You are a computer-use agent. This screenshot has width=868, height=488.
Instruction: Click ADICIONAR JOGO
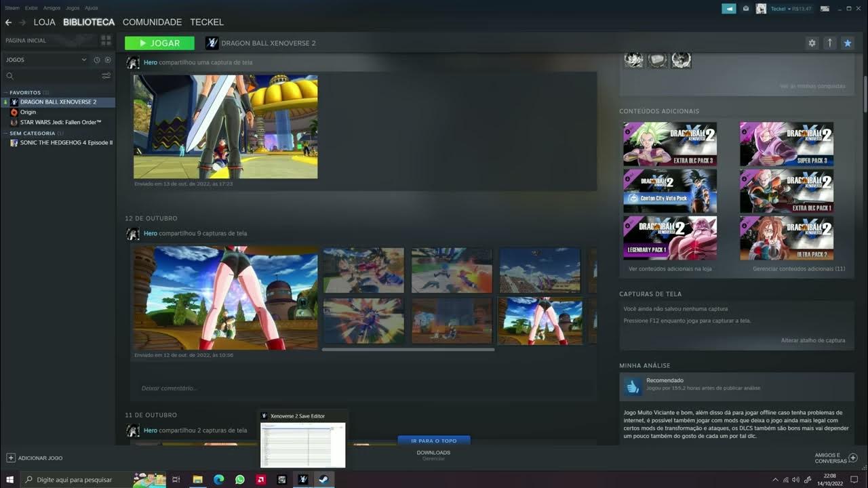pyautogui.click(x=35, y=458)
